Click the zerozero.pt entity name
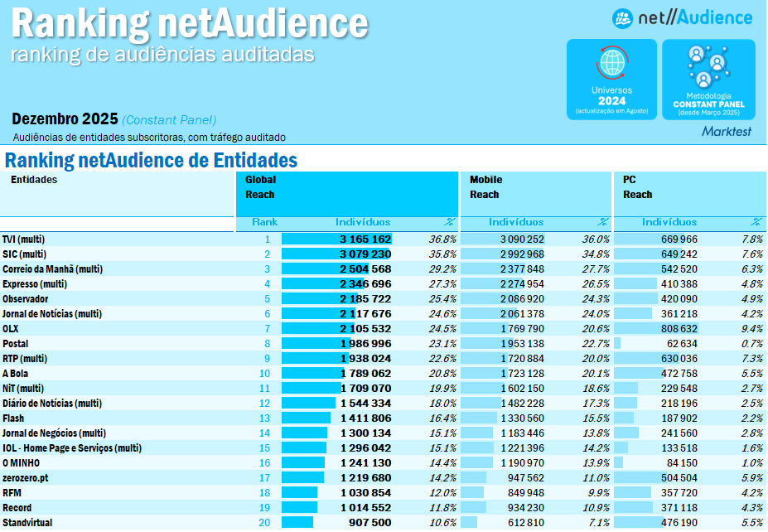 coord(25,478)
